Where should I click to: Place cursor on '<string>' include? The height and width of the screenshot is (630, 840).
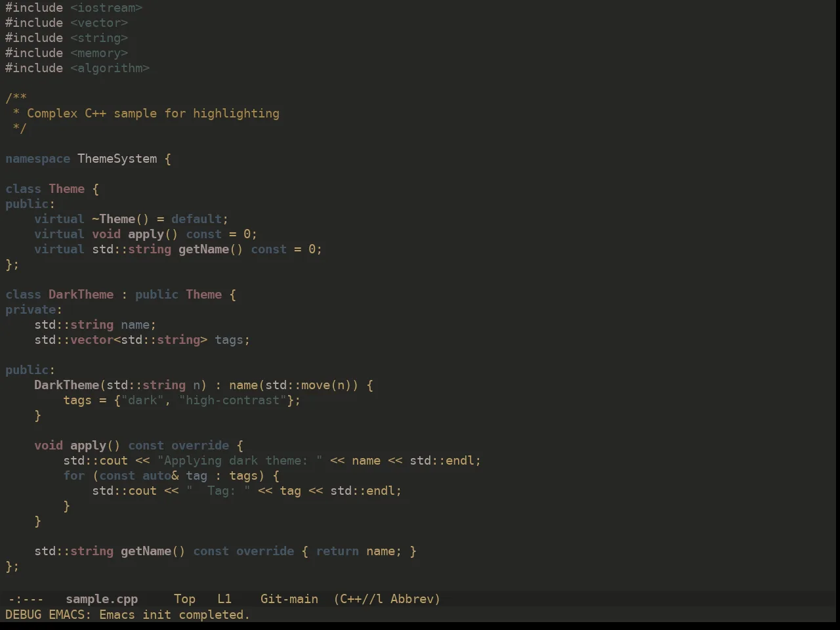click(99, 38)
